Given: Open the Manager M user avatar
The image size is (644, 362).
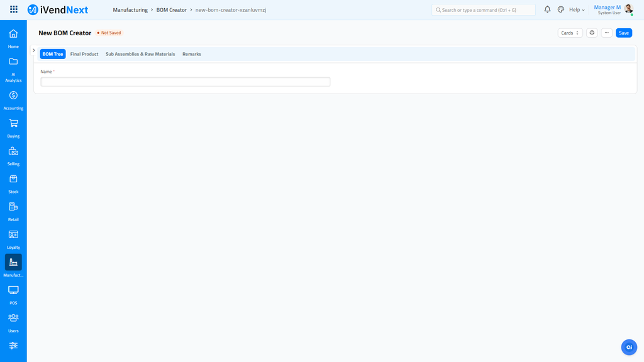Looking at the screenshot, I should tap(628, 9).
